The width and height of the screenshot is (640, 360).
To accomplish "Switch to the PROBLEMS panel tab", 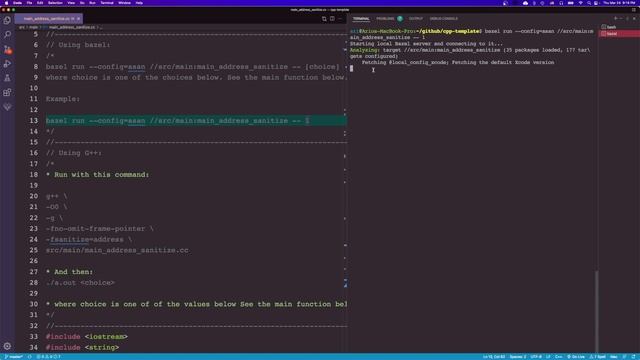I will click(385, 19).
